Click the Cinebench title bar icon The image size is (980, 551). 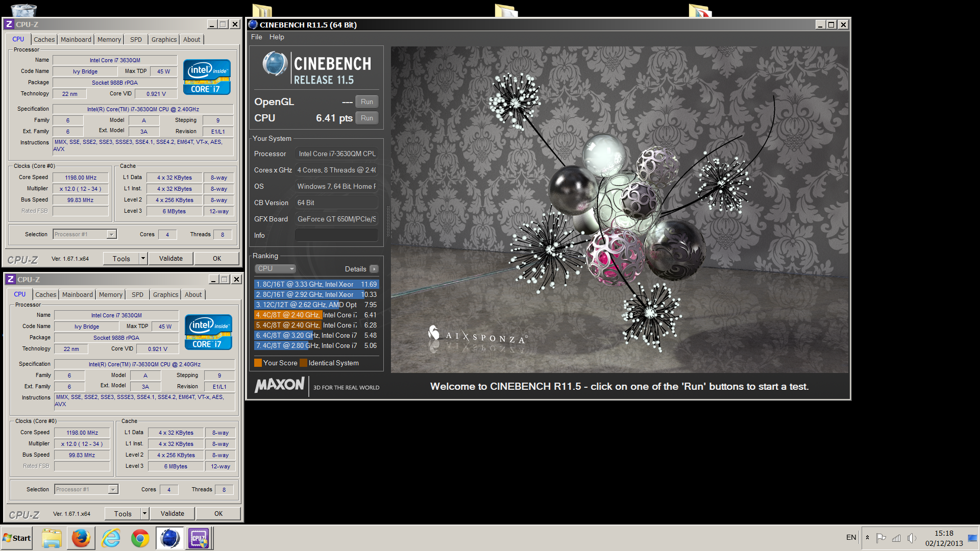(253, 24)
